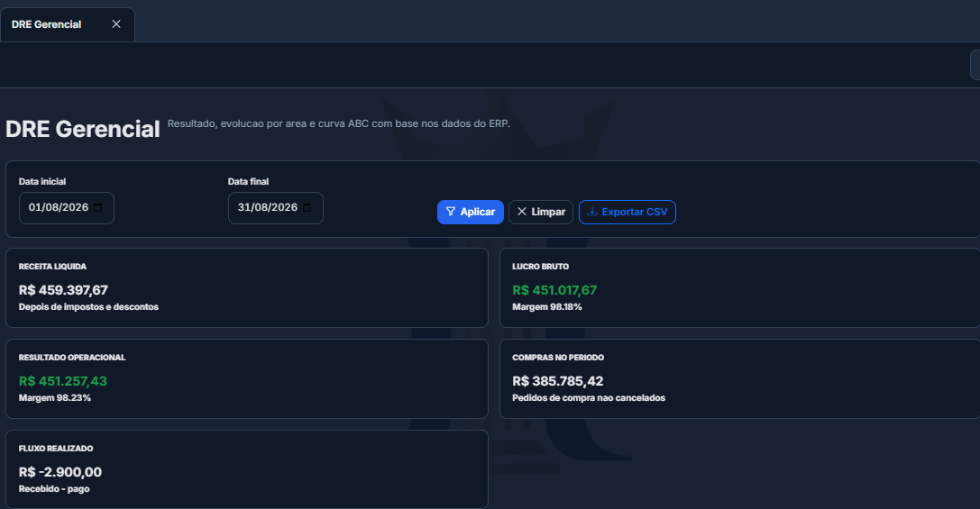Click the Pedidos de compra nao cancelados caption
The height and width of the screenshot is (509, 980).
[589, 398]
